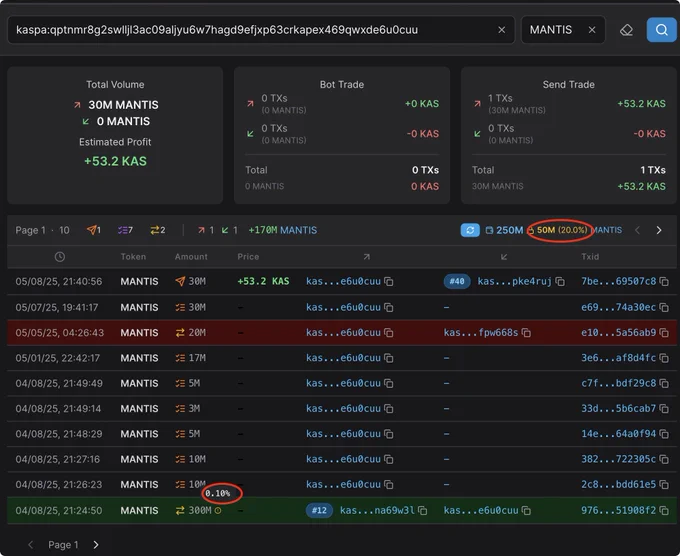This screenshot has height=556, width=680.
Task: Copy txid 14e...64a0f94
Action: tap(664, 434)
